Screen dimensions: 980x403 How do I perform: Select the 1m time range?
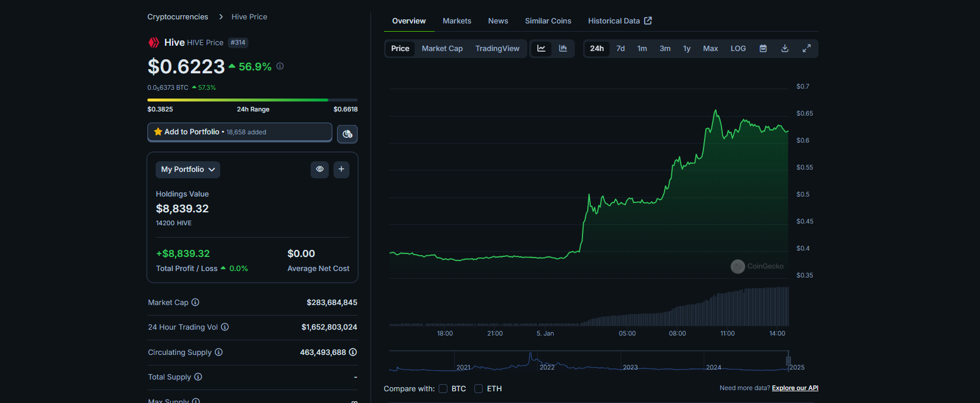[x=642, y=48]
